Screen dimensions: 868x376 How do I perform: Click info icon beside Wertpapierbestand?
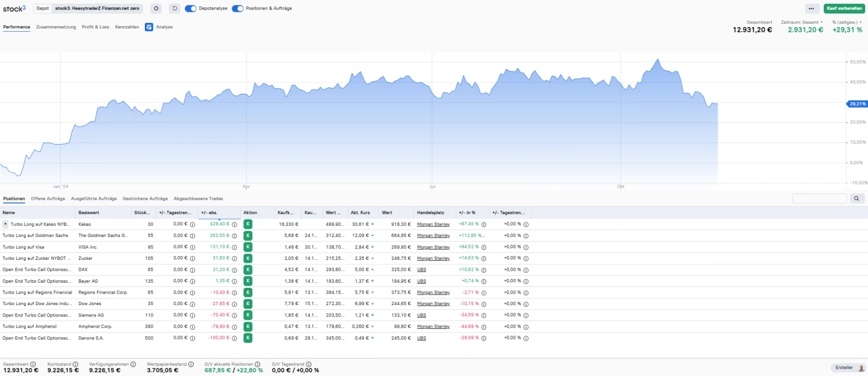coord(191,364)
